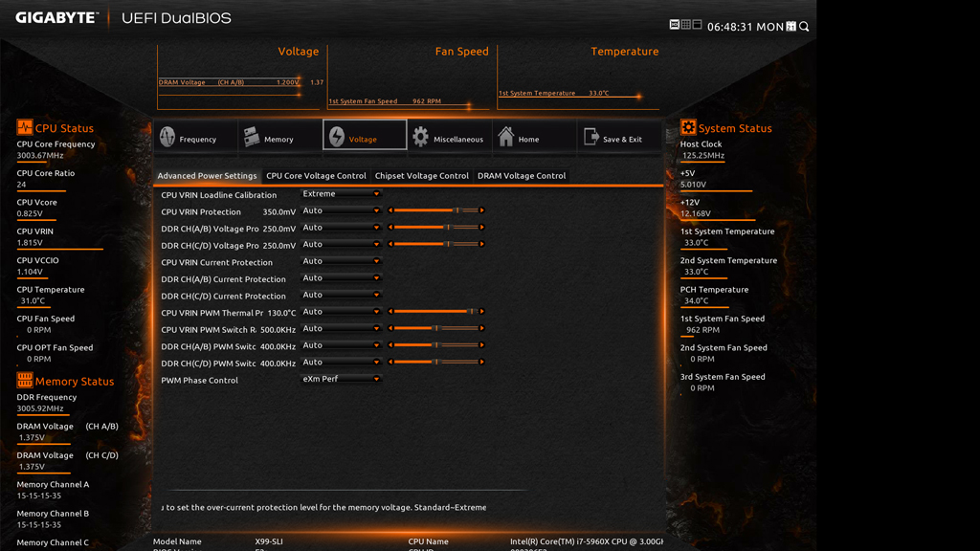
Task: Click the Memory Status chip icon
Action: pos(25,381)
